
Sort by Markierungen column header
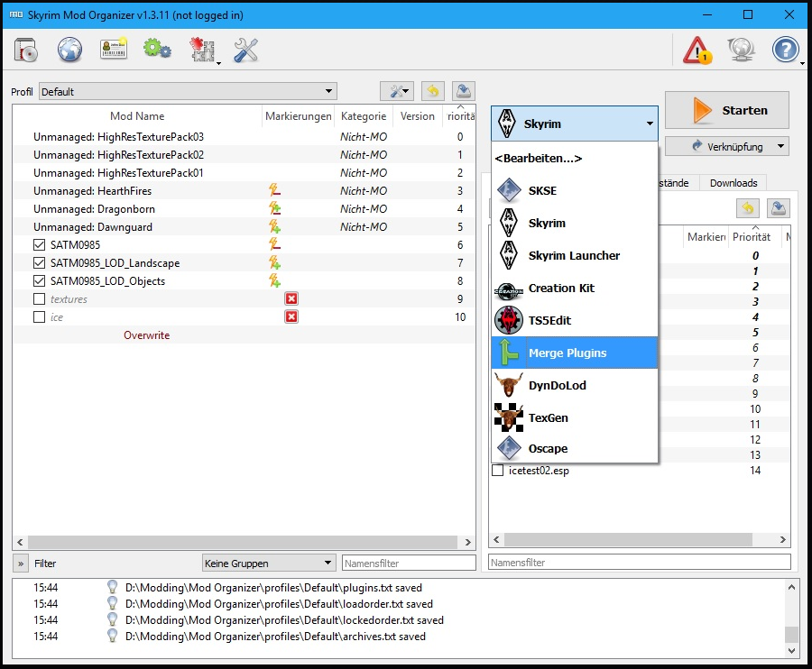(299, 116)
